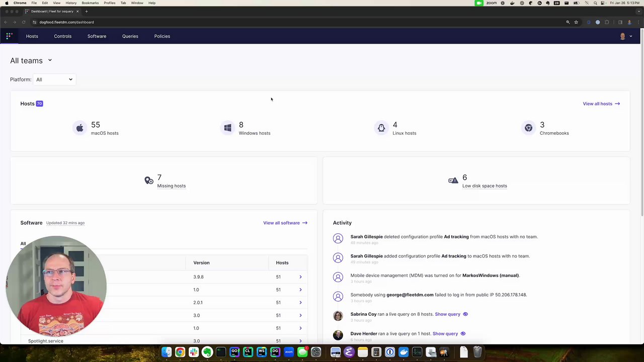Viewport: 644px width, 362px height.
Task: Open the Chromebooks Chrome icon
Action: click(528, 128)
